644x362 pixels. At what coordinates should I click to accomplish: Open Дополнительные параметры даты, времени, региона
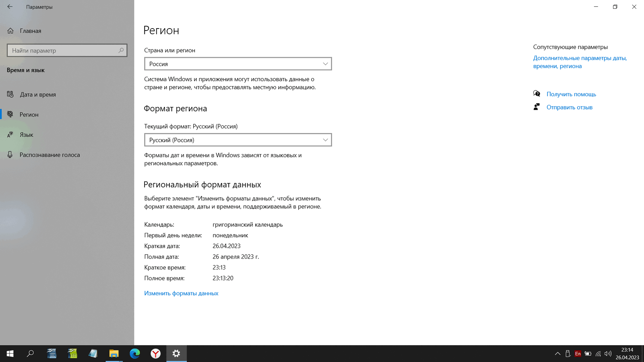point(580,62)
